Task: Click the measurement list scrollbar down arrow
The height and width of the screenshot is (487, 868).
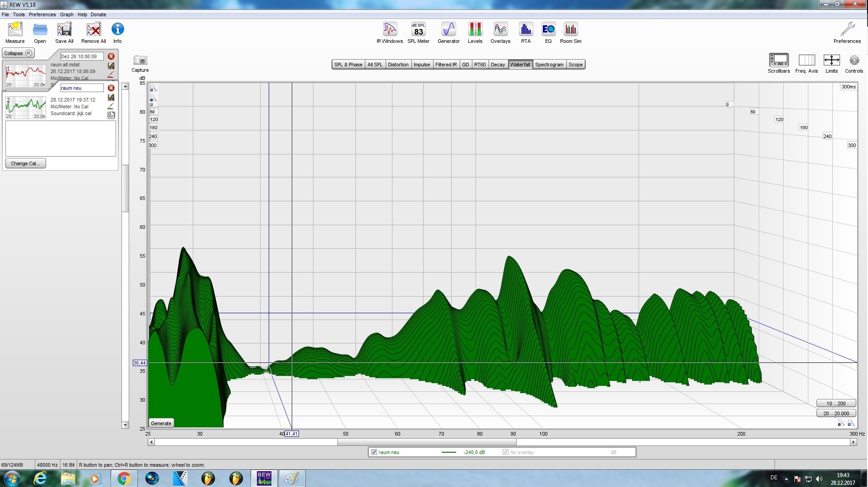Action: point(126,425)
